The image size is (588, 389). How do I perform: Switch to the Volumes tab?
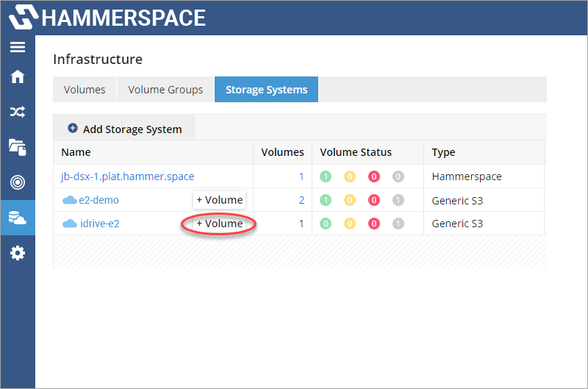point(85,89)
